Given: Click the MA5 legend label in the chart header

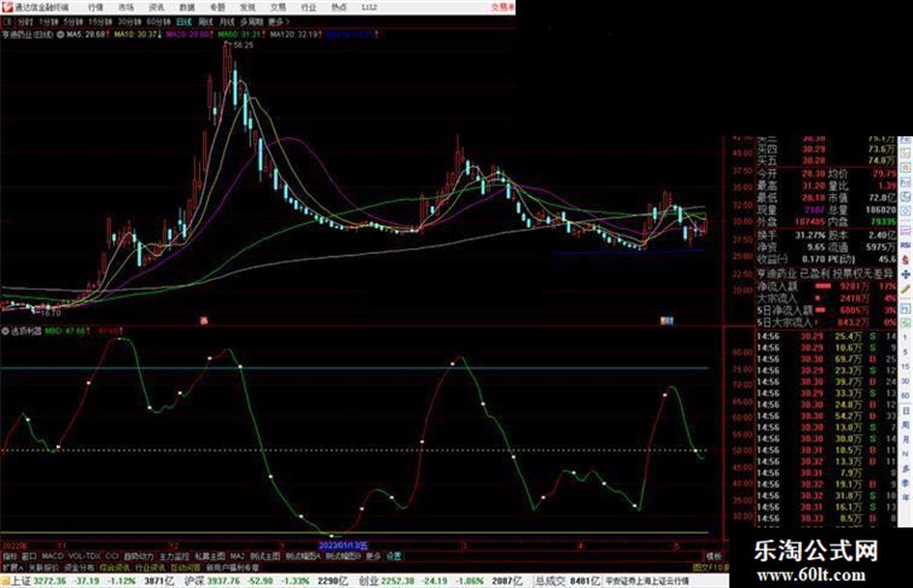Looking at the screenshot, I should 86,35.
